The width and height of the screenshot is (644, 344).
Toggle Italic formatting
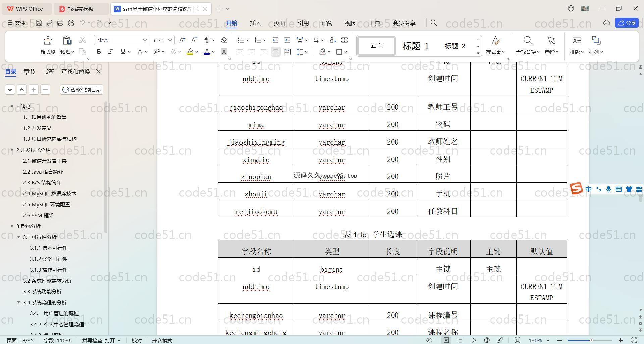(110, 52)
